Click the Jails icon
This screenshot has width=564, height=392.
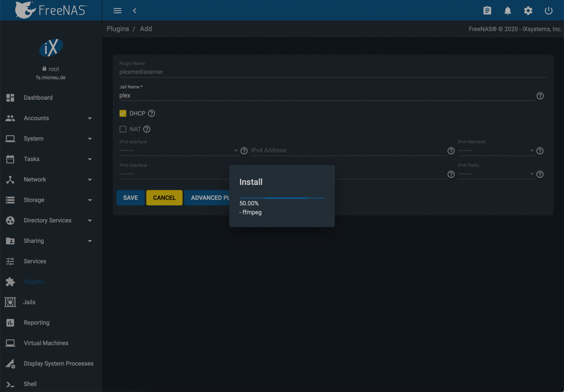tap(10, 302)
